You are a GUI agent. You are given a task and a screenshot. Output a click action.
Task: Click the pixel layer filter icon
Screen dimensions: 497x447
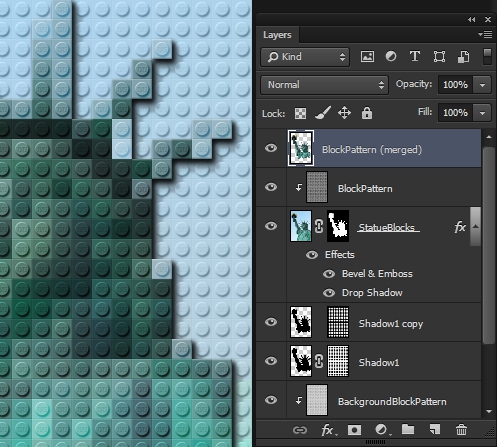[x=367, y=57]
